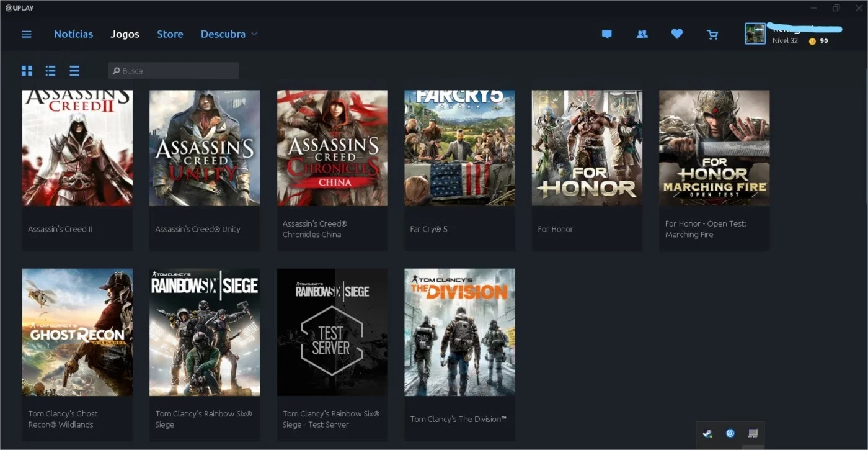Image resolution: width=868 pixels, height=450 pixels.
Task: Switch to detailed list view
Action: point(50,71)
